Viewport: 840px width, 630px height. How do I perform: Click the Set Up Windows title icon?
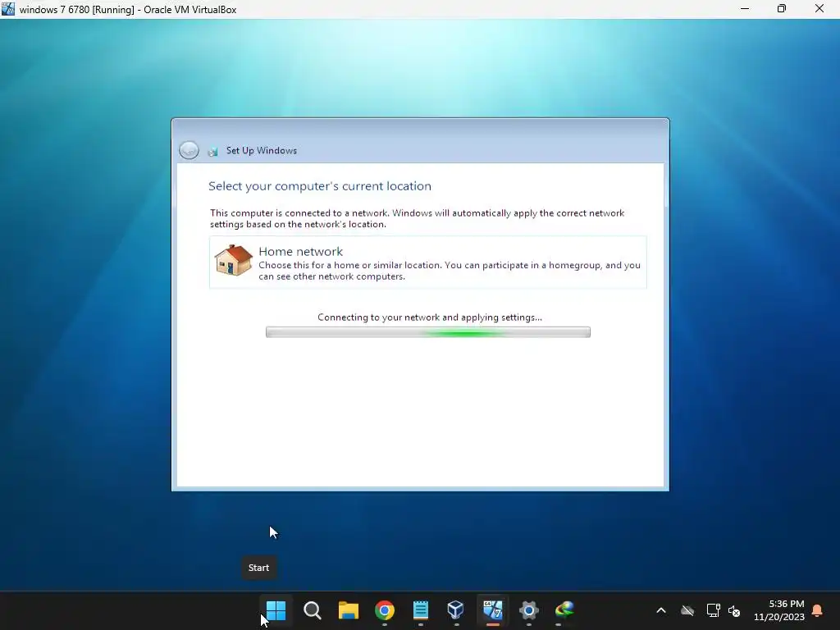pos(212,151)
